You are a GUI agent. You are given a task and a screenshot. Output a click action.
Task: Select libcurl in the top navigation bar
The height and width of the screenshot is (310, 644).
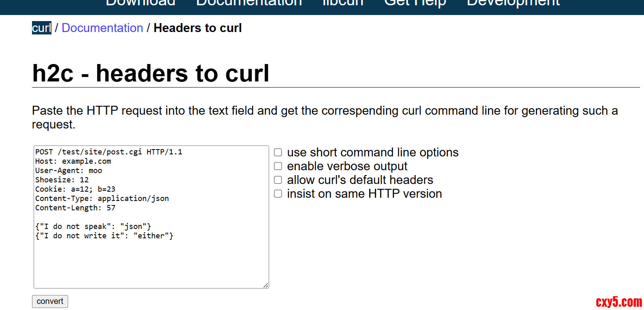(343, 3)
